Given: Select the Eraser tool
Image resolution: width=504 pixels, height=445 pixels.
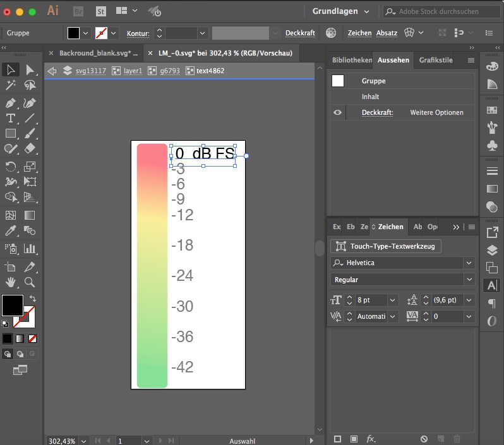Looking at the screenshot, I should (x=30, y=149).
